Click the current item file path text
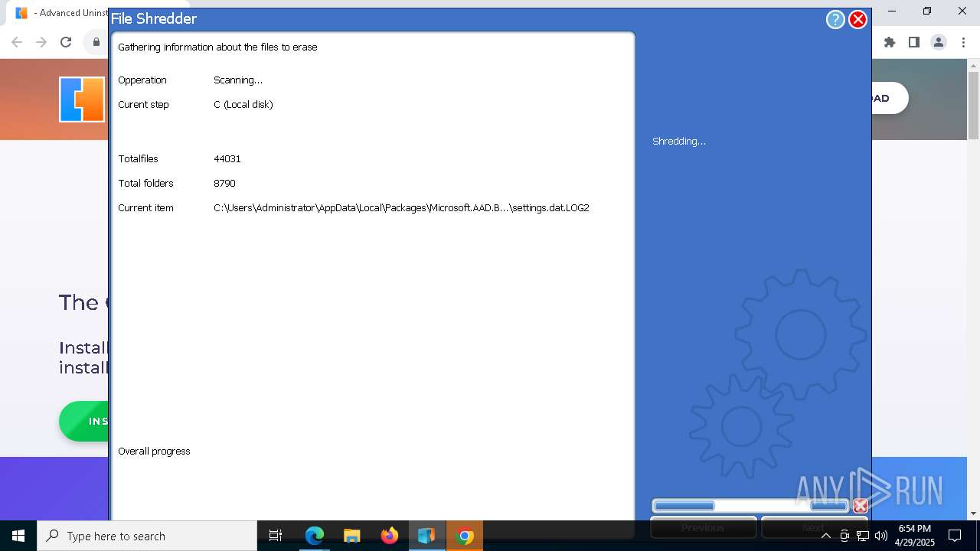This screenshot has width=980, height=551. pyautogui.click(x=401, y=207)
